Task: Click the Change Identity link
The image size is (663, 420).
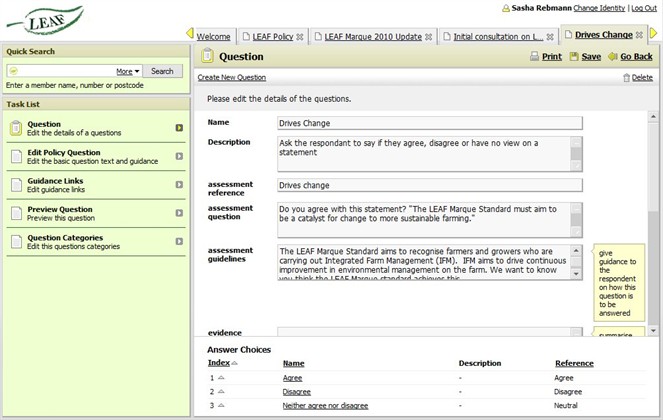Action: pyautogui.click(x=598, y=8)
